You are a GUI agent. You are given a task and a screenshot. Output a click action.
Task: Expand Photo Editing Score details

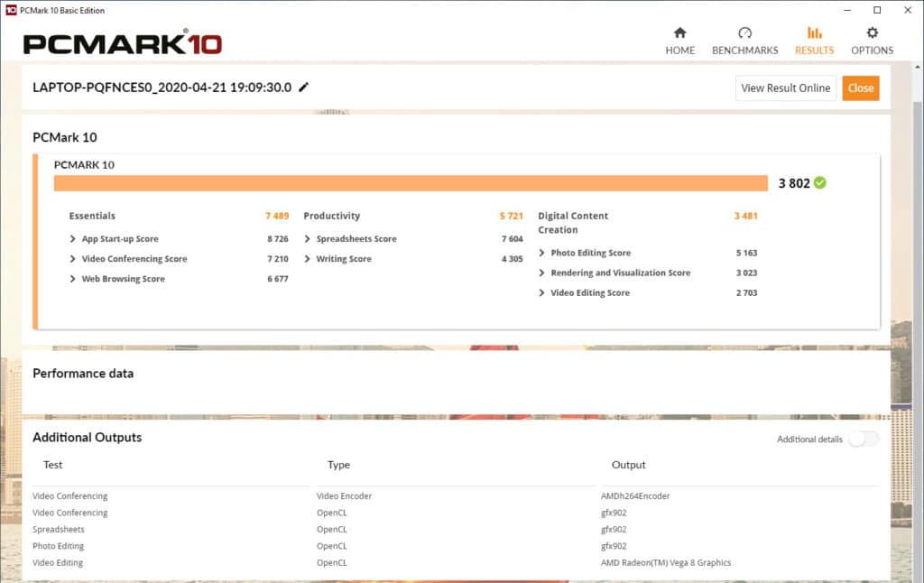click(x=541, y=253)
